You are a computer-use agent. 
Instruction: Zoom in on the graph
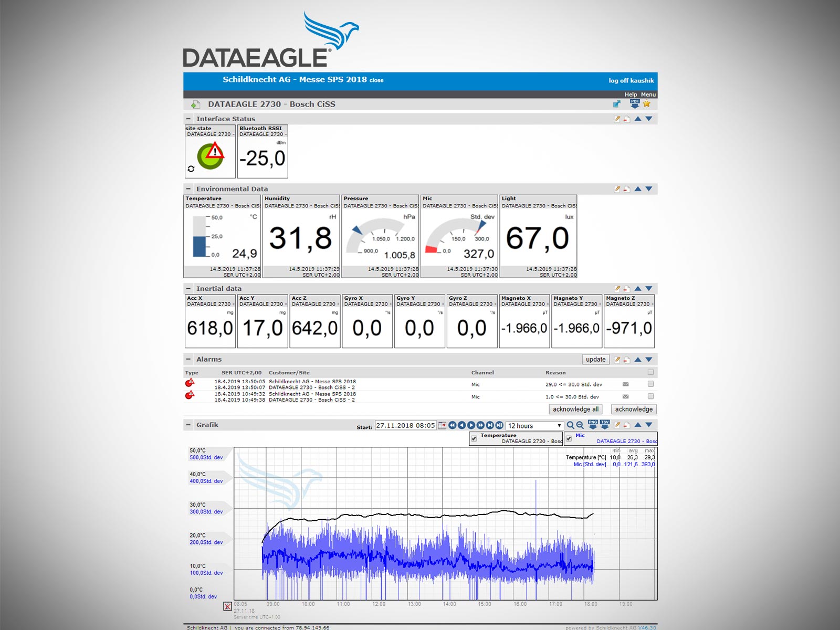[571, 425]
